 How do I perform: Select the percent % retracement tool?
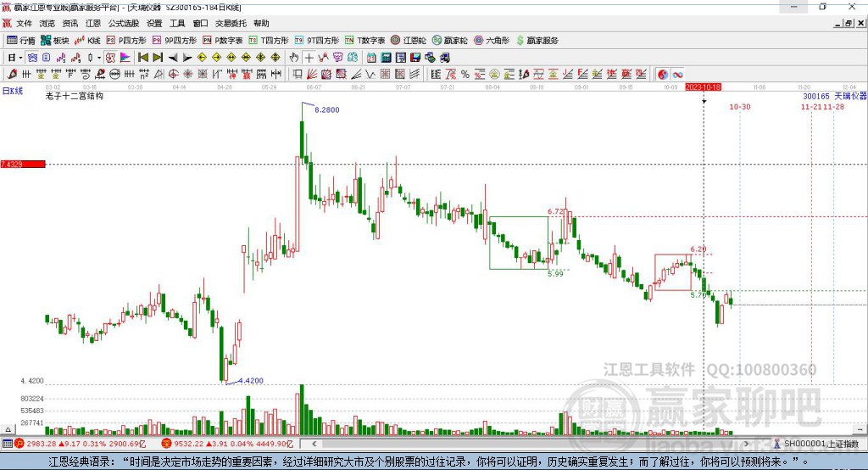[465, 75]
